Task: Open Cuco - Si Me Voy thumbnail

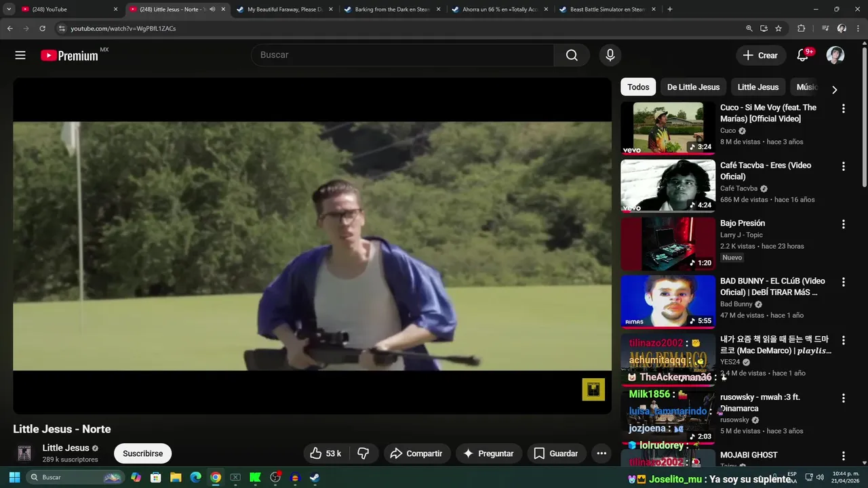Action: (x=668, y=128)
